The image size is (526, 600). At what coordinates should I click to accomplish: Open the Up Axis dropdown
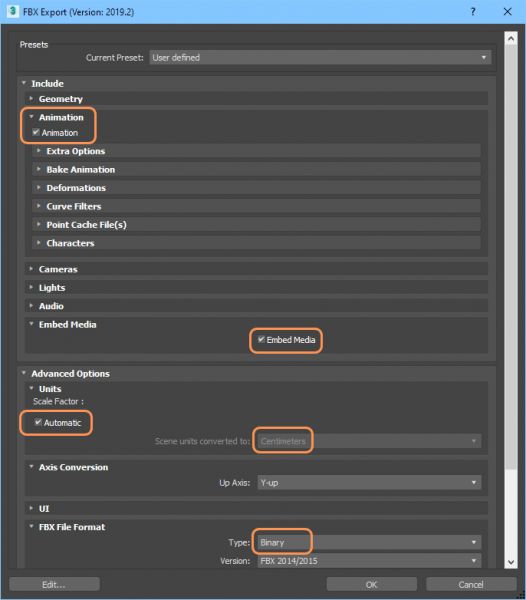(369, 482)
